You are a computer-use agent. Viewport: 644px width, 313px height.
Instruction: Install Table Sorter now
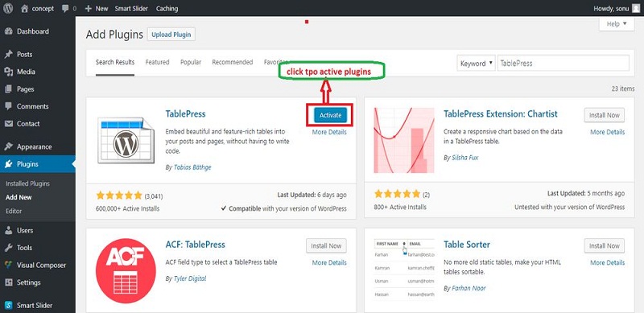coord(605,245)
